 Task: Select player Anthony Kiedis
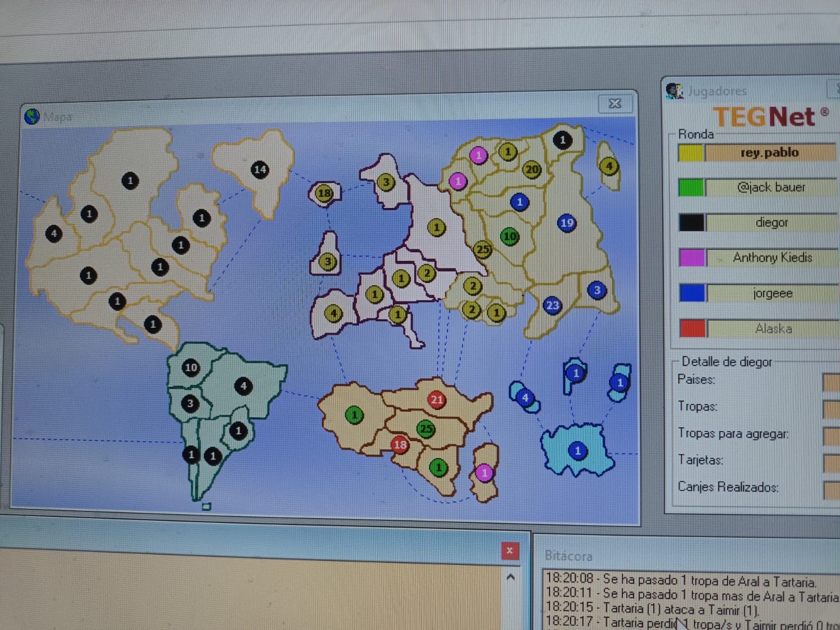pos(773,258)
